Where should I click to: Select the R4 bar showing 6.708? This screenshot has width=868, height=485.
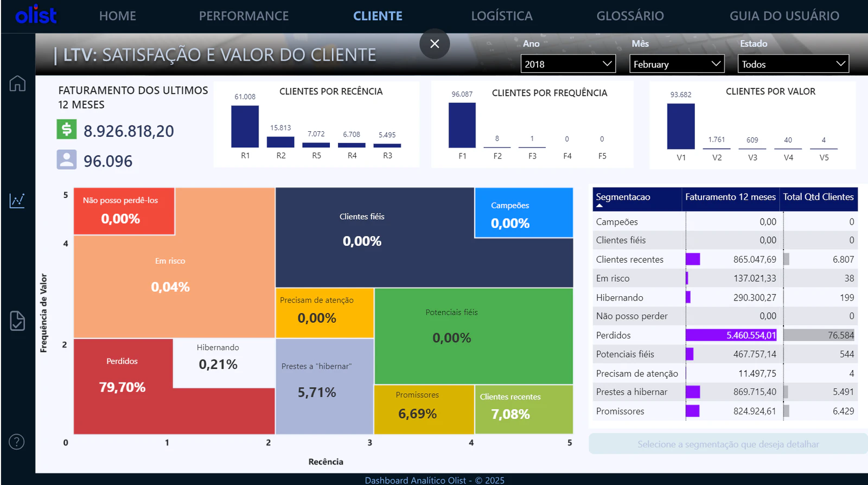point(352,145)
